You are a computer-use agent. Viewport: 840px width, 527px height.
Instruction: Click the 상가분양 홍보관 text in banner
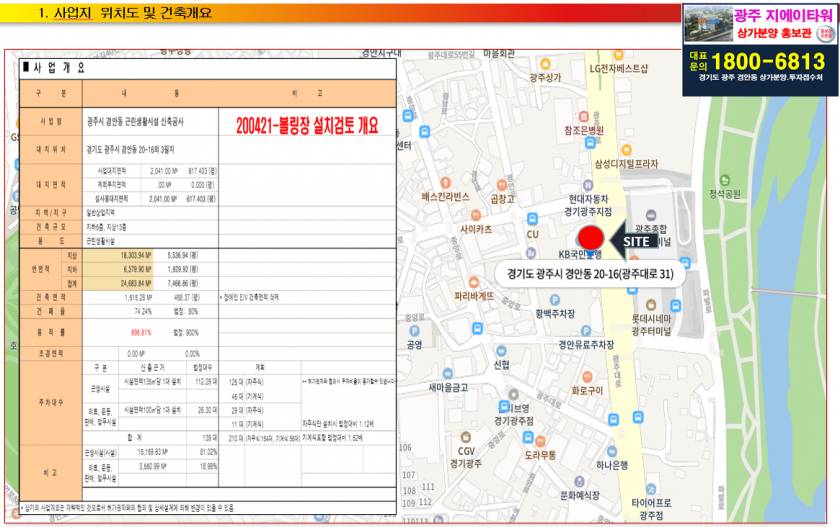point(775,33)
